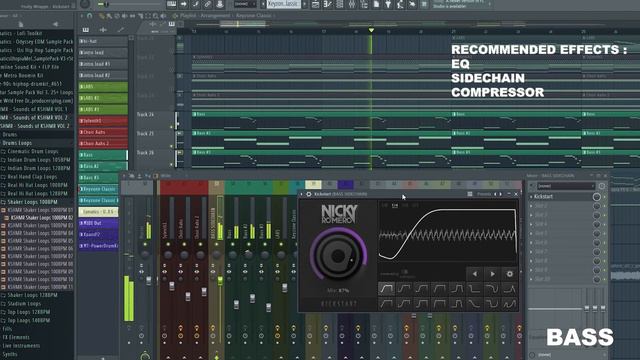Mute the LABS mixer track

tap(281, 244)
